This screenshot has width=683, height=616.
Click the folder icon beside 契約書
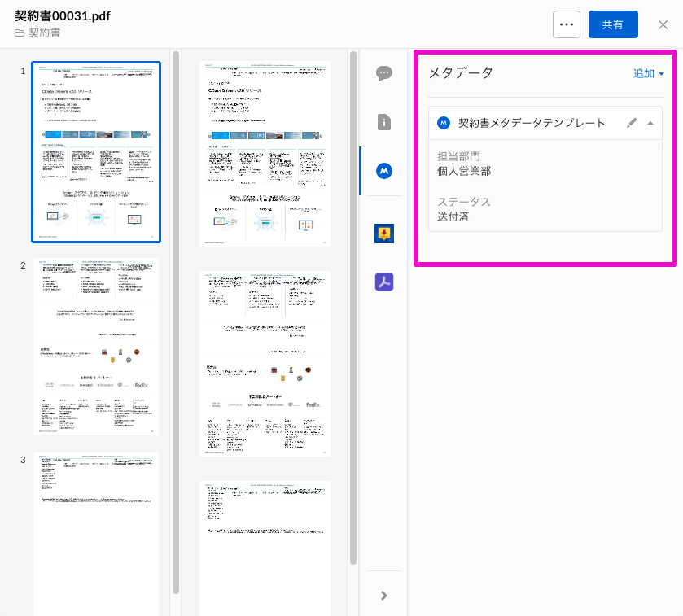pos(20,33)
